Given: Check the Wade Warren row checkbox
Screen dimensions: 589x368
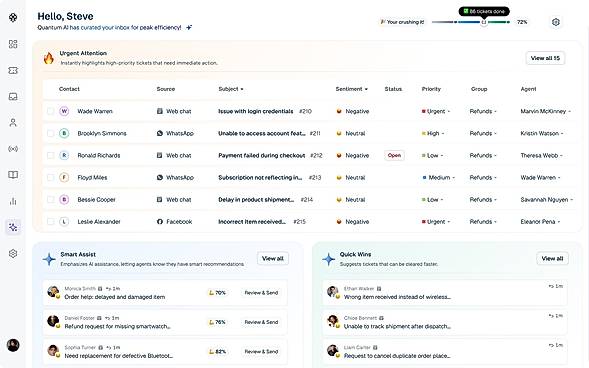Looking at the screenshot, I should click(50, 111).
